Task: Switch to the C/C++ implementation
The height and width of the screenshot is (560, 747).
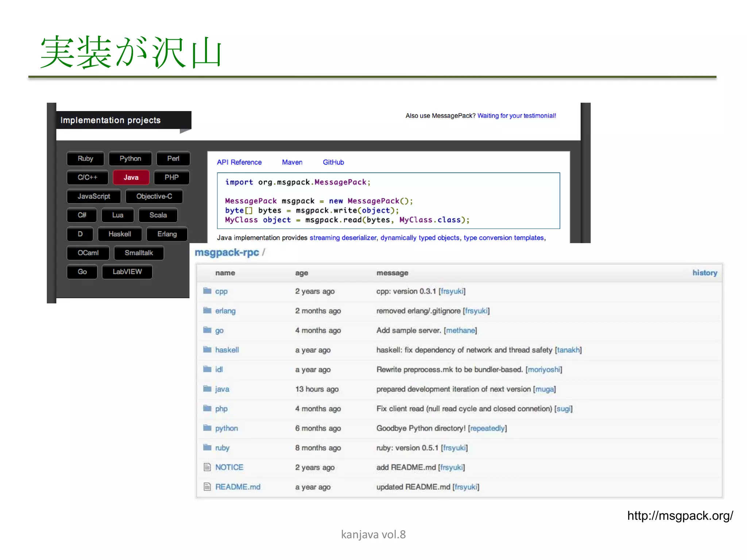Action: 88,178
